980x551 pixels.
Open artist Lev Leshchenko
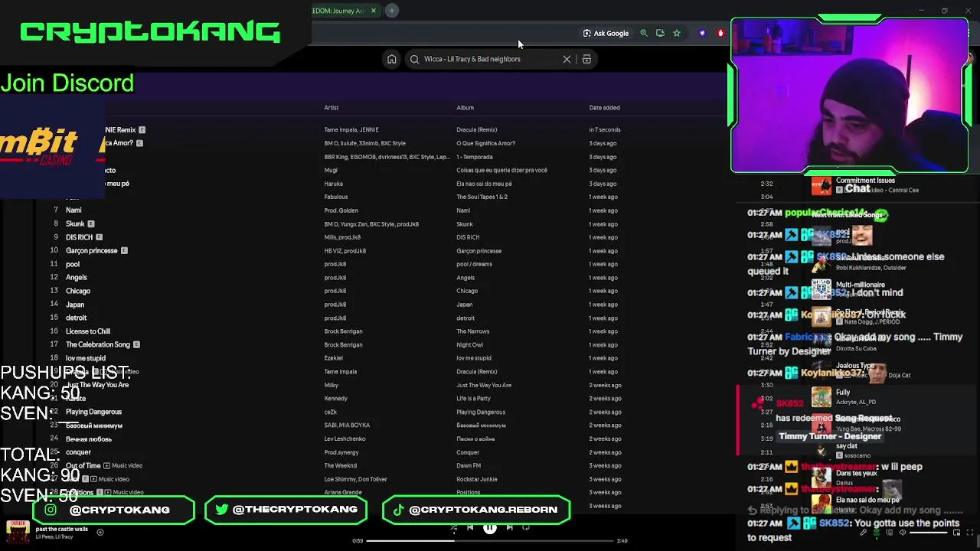[x=345, y=439]
